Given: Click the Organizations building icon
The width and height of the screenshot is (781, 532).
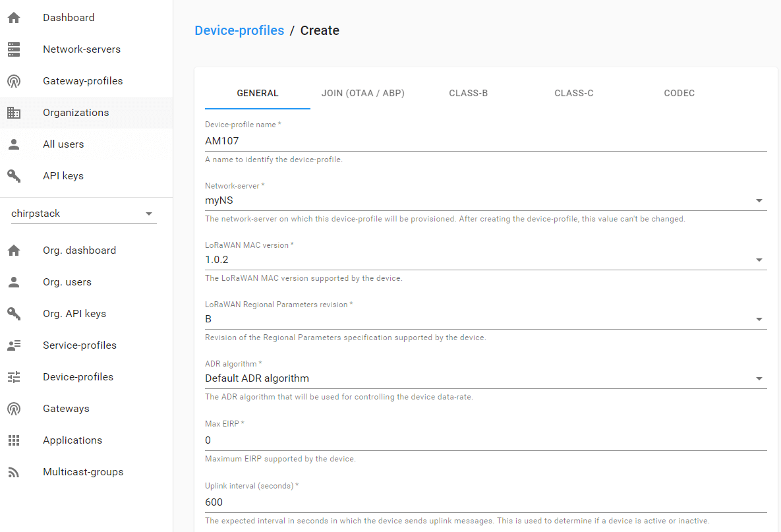Looking at the screenshot, I should (x=14, y=113).
